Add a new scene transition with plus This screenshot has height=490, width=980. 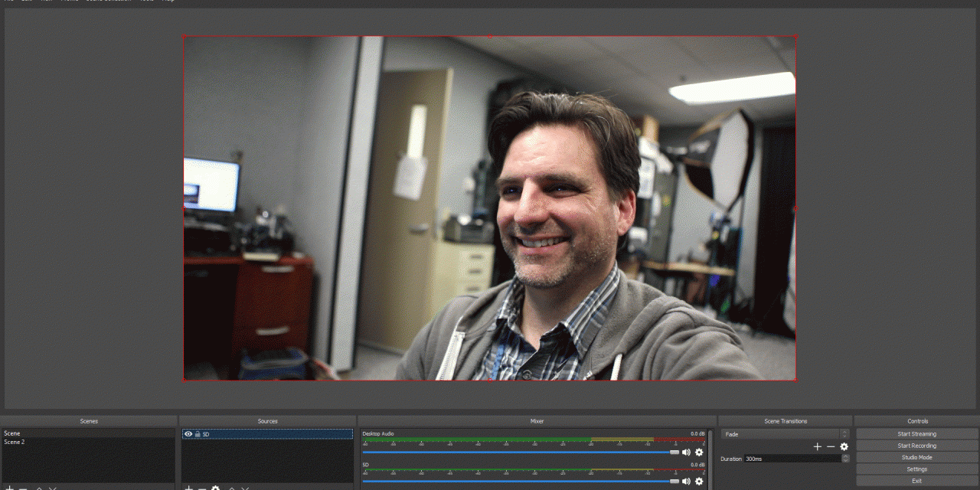[817, 446]
